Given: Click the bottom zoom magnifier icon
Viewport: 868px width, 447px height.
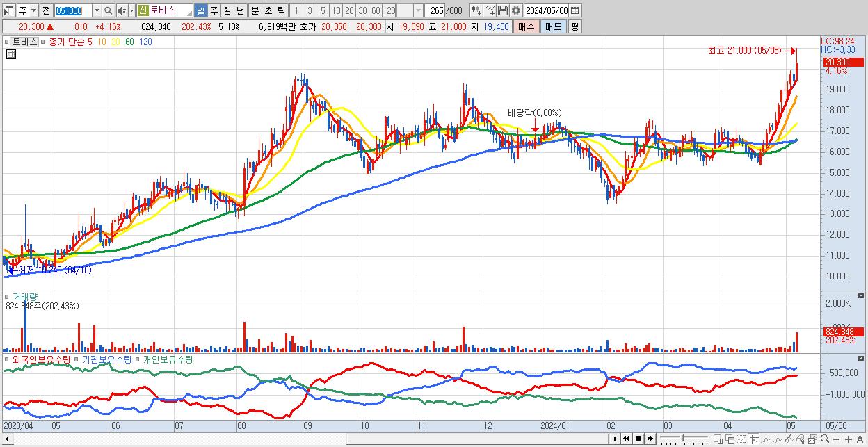Looking at the screenshot, I should point(825,439).
